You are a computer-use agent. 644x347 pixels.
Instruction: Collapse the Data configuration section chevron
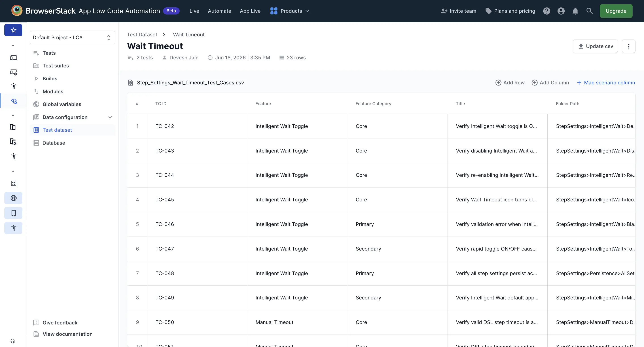[110, 117]
